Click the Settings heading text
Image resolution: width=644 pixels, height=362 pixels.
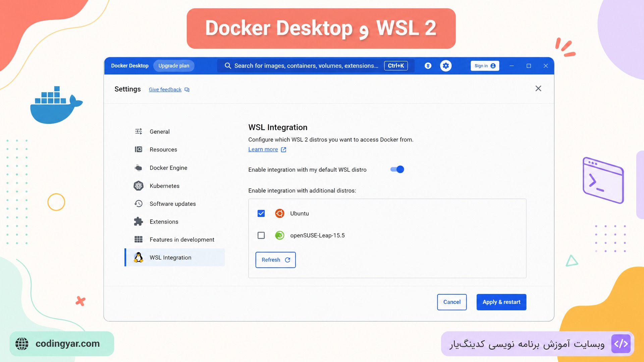point(127,89)
